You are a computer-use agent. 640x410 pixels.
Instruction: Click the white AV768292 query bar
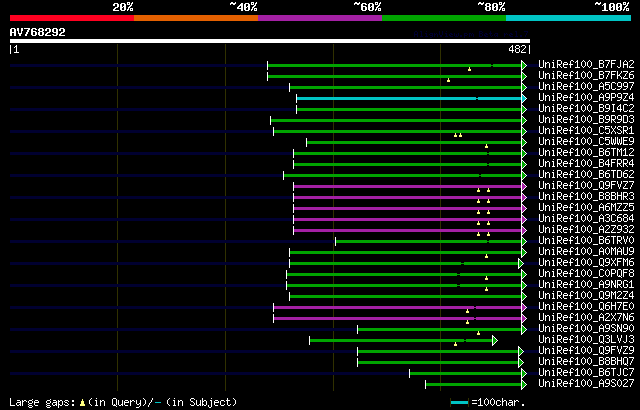click(270, 41)
